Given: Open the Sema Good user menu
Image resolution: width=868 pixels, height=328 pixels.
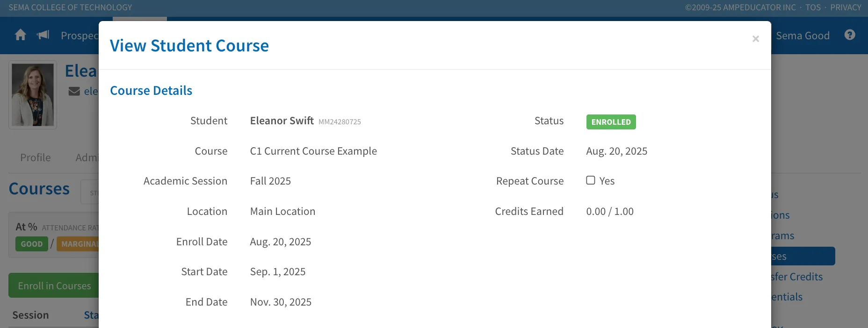Looking at the screenshot, I should [803, 36].
